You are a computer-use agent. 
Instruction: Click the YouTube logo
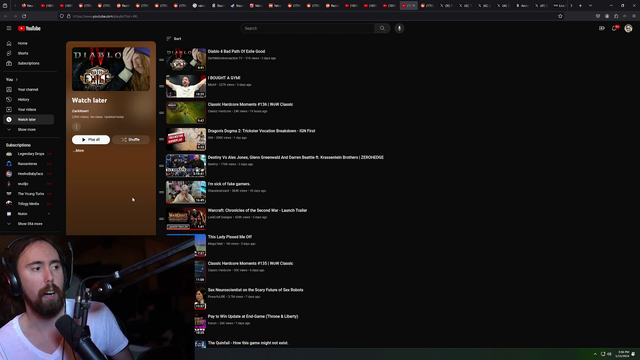tap(29, 28)
